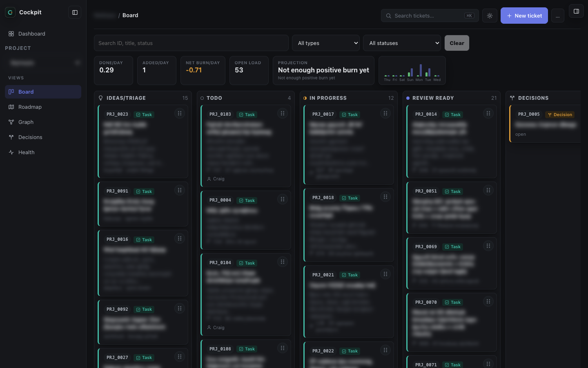Create a New ticket

coord(524,16)
